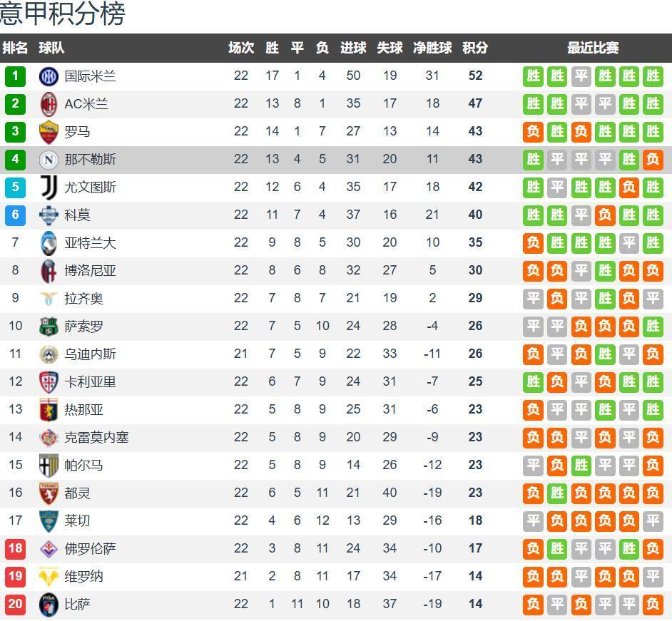Open team link 博洛尼亚
672x621 pixels.
tap(90, 271)
